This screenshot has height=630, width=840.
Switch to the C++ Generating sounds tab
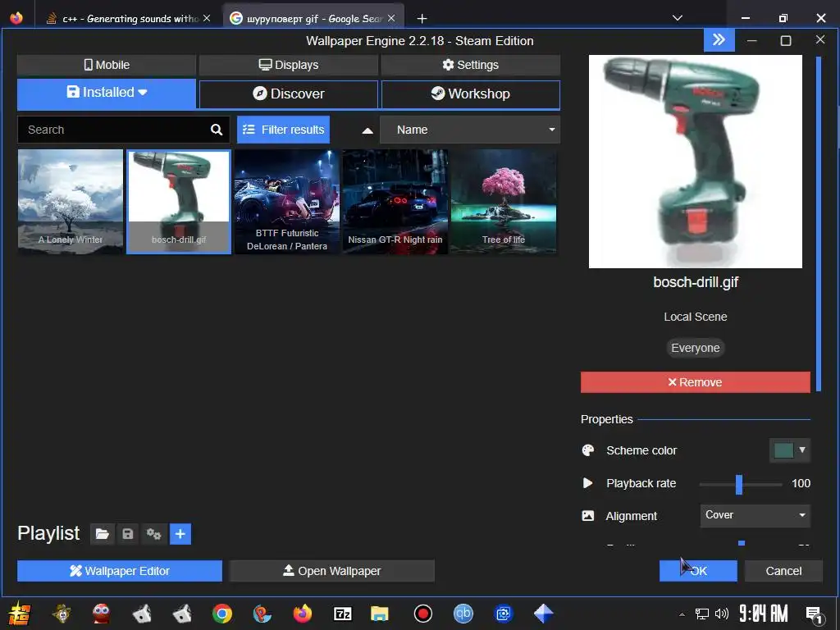129,19
